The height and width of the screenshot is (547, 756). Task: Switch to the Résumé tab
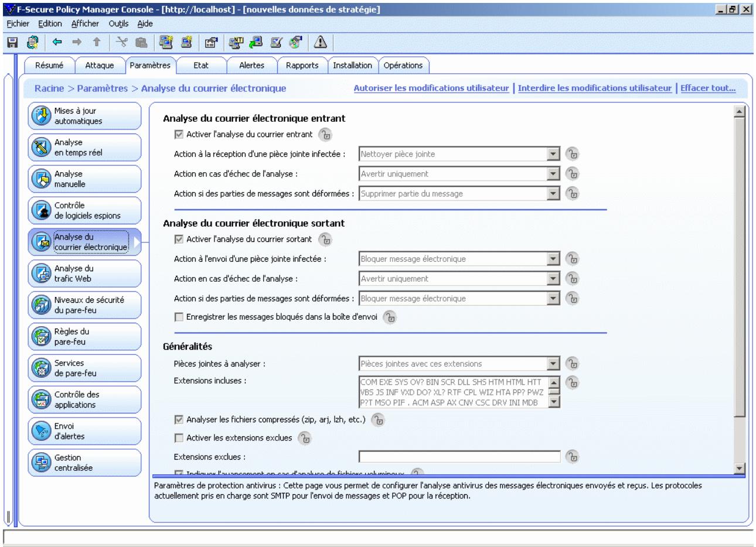pos(49,66)
